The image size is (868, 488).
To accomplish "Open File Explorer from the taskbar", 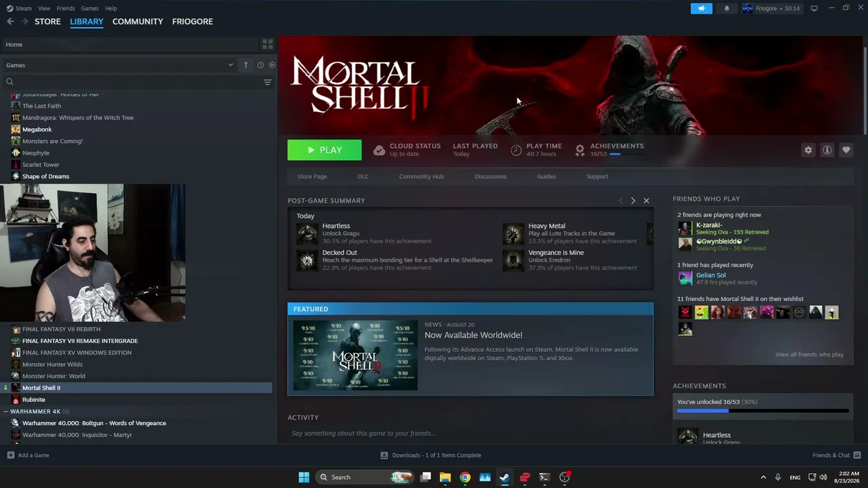I will tap(446, 477).
